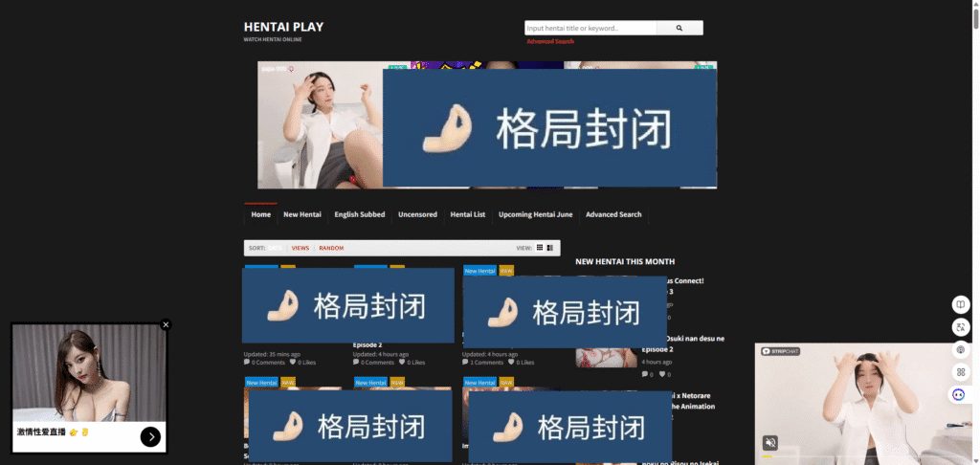Screen dimensions: 980x465
Task: Click sidebar comment icon under 'Osuki nan desu ne'
Action: (x=645, y=374)
